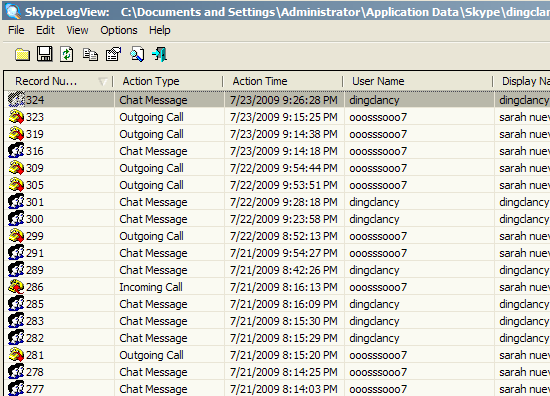The width and height of the screenshot is (550, 396).
Task: Sort by the Record Number column header
Action: click(x=58, y=81)
